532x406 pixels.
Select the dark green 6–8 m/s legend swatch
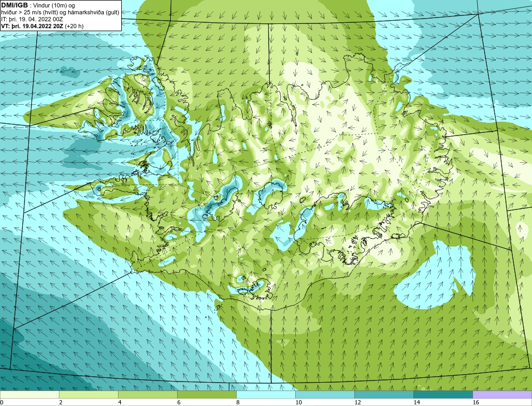tap(206, 394)
